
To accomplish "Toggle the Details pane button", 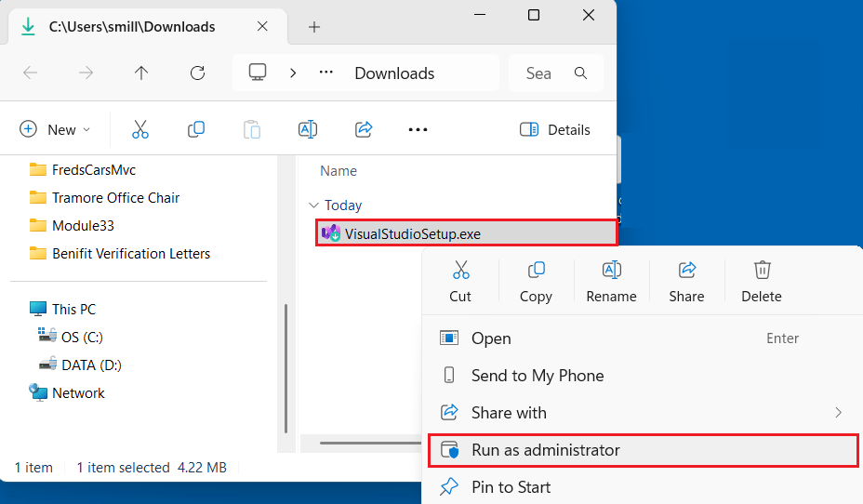I will pyautogui.click(x=555, y=130).
